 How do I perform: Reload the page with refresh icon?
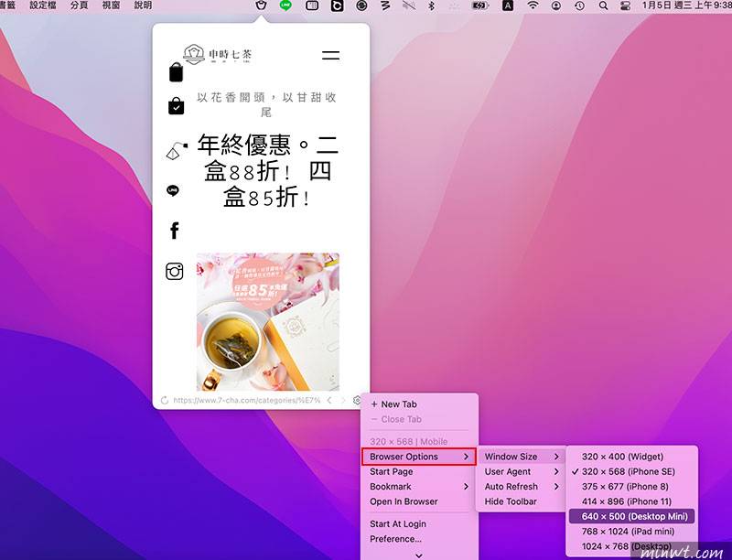click(x=165, y=401)
